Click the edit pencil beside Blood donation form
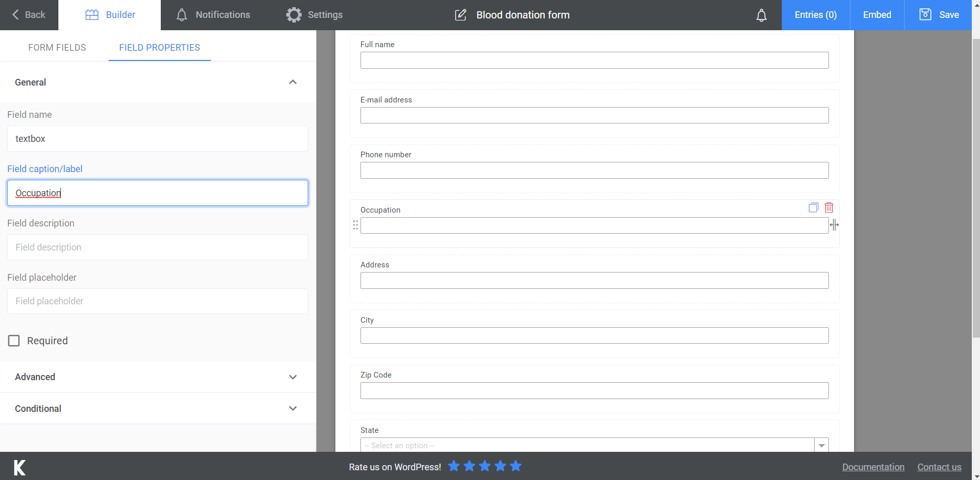The width and height of the screenshot is (980, 480). tap(460, 15)
